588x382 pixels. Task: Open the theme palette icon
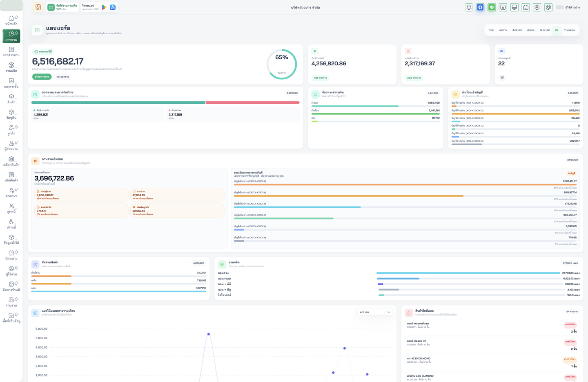(548, 7)
